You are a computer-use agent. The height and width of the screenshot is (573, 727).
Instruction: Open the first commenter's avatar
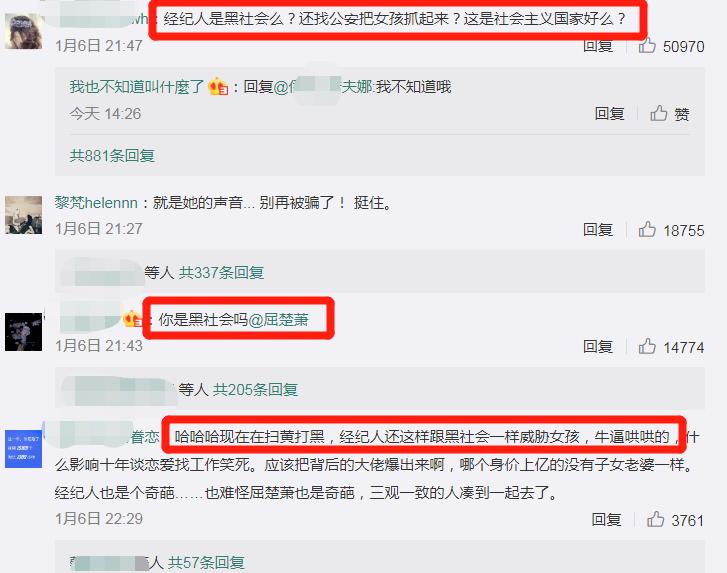pyautogui.click(x=23, y=31)
